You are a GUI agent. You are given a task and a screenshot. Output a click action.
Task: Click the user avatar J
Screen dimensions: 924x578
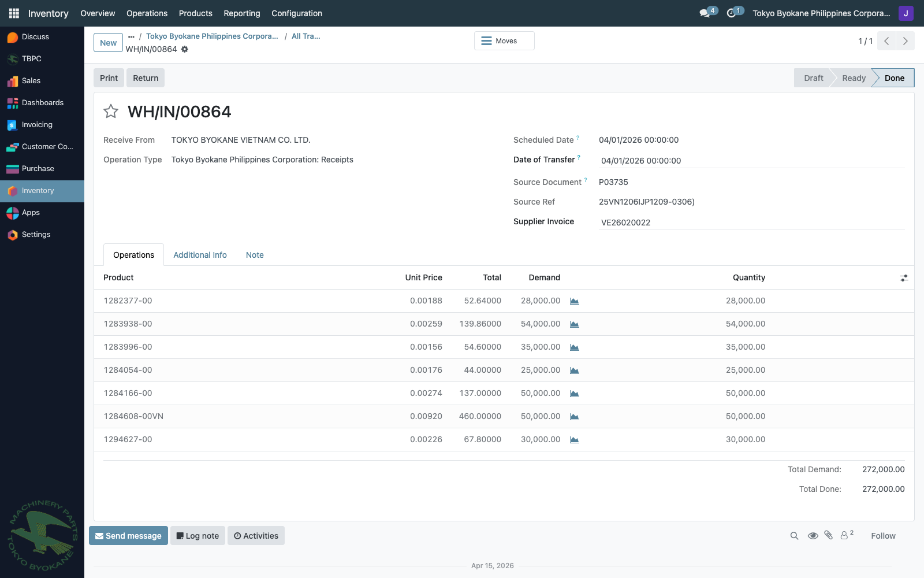tap(906, 13)
